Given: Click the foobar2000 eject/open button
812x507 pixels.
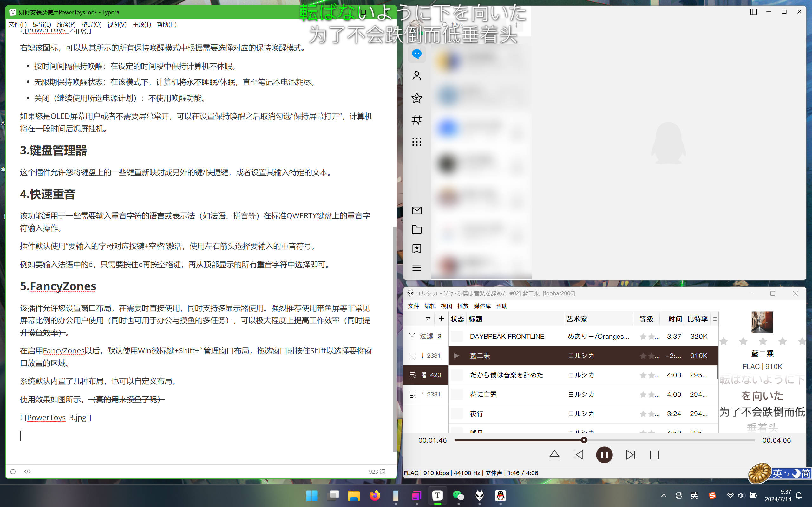Looking at the screenshot, I should point(554,455).
